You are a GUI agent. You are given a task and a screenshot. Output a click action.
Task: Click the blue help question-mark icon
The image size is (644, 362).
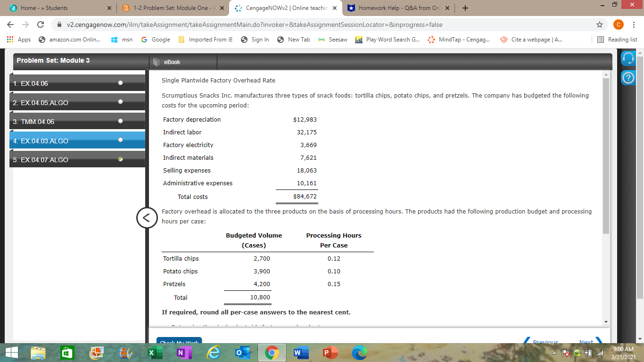coord(629,78)
